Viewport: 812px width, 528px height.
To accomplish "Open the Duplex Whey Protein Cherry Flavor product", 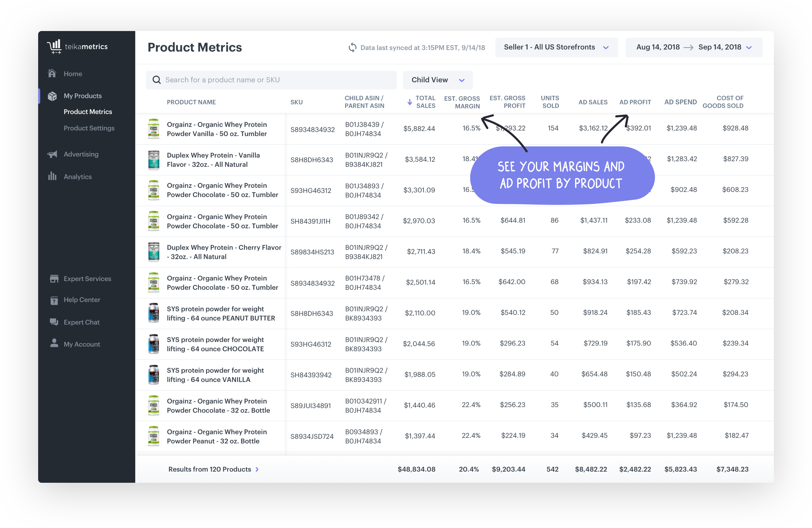I will click(224, 252).
